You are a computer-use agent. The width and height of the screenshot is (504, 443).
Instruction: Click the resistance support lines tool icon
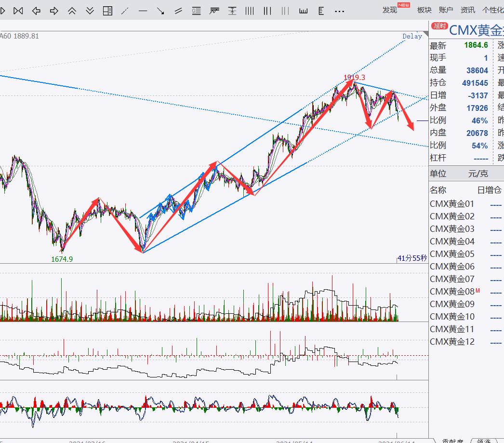[x=214, y=11]
